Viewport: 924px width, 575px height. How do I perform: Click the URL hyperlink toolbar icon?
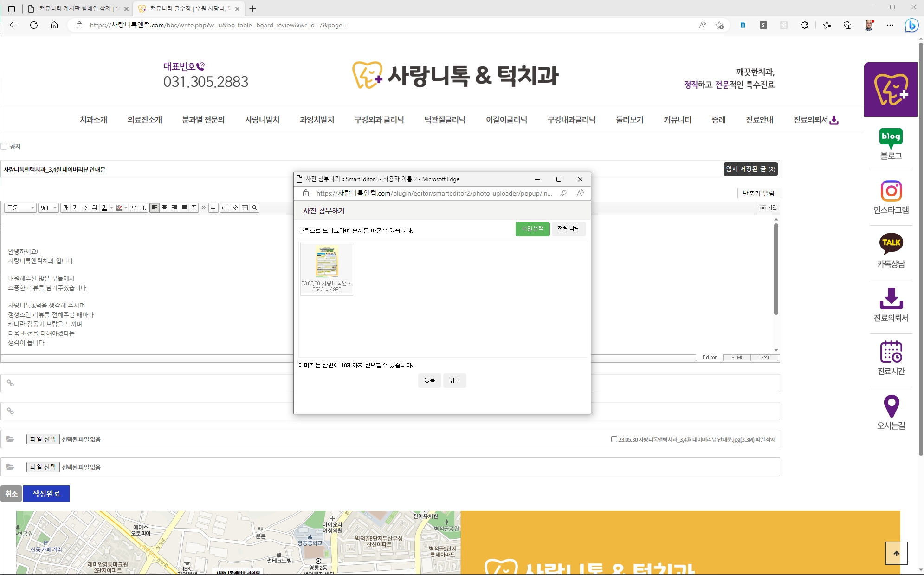coord(225,208)
